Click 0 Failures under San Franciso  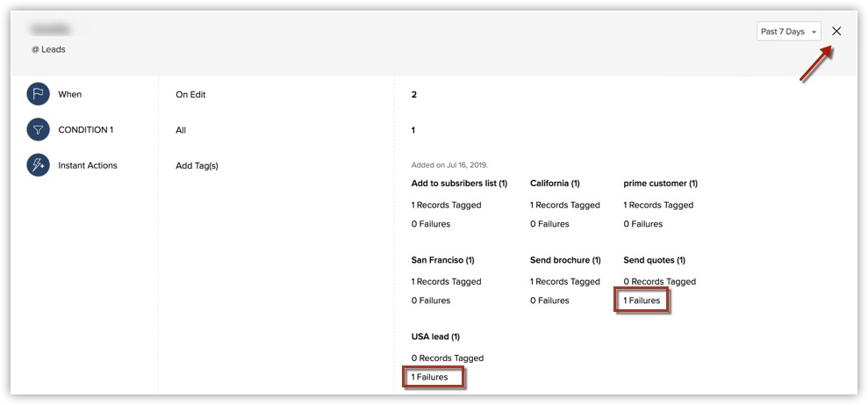[430, 300]
